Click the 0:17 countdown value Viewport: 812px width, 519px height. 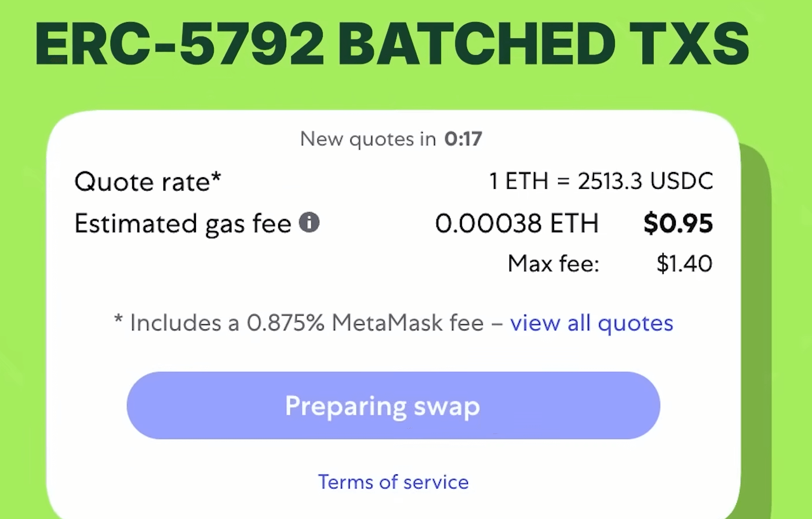pos(463,139)
